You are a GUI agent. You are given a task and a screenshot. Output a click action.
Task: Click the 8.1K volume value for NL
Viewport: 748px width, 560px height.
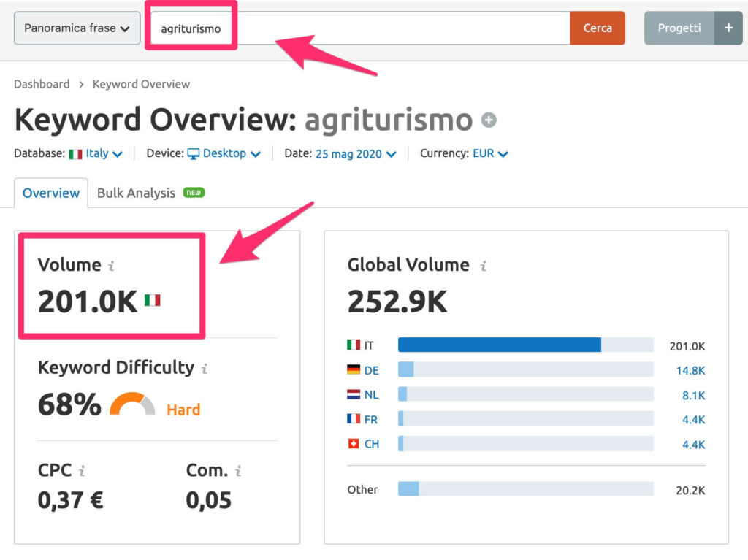[x=694, y=396]
